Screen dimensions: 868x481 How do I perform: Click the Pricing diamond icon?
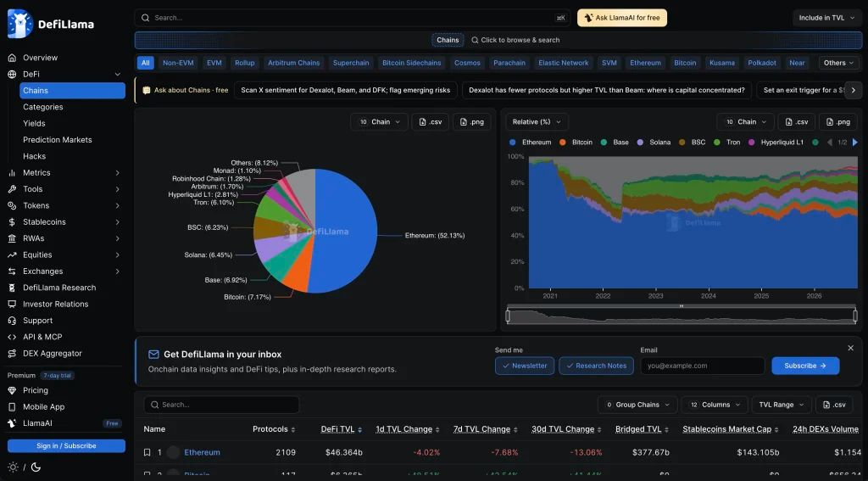12,391
